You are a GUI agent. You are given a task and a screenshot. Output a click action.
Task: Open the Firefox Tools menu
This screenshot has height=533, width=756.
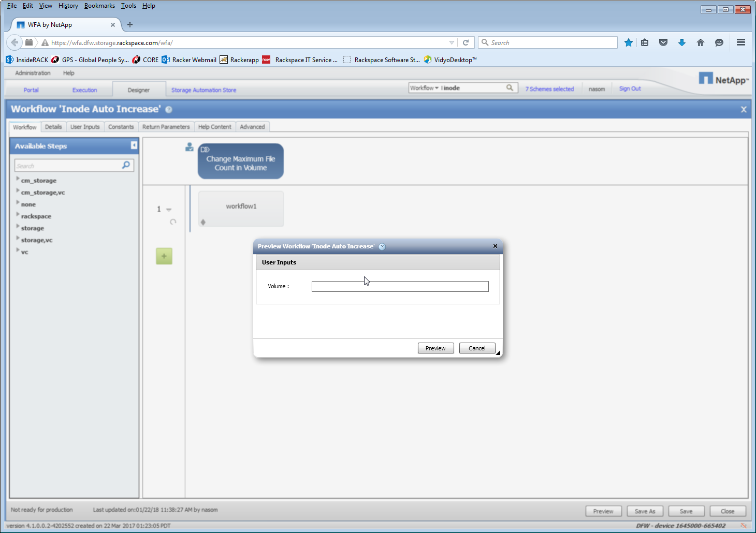(x=128, y=6)
